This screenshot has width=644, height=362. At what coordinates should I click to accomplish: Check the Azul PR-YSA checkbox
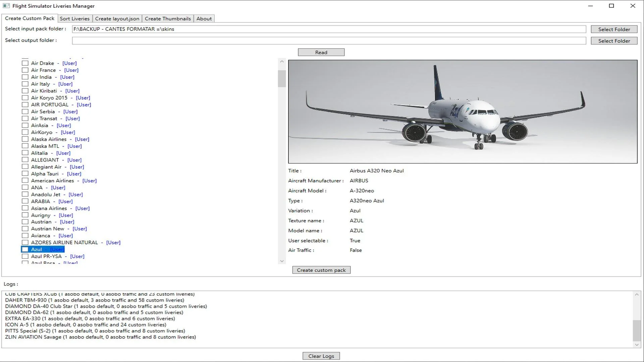pos(25,256)
